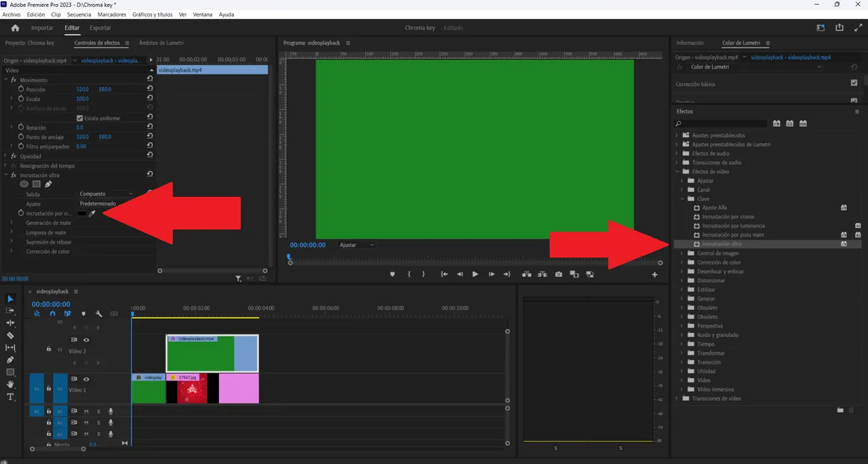Select the Hand tool
This screenshot has height=464, width=868.
10,385
